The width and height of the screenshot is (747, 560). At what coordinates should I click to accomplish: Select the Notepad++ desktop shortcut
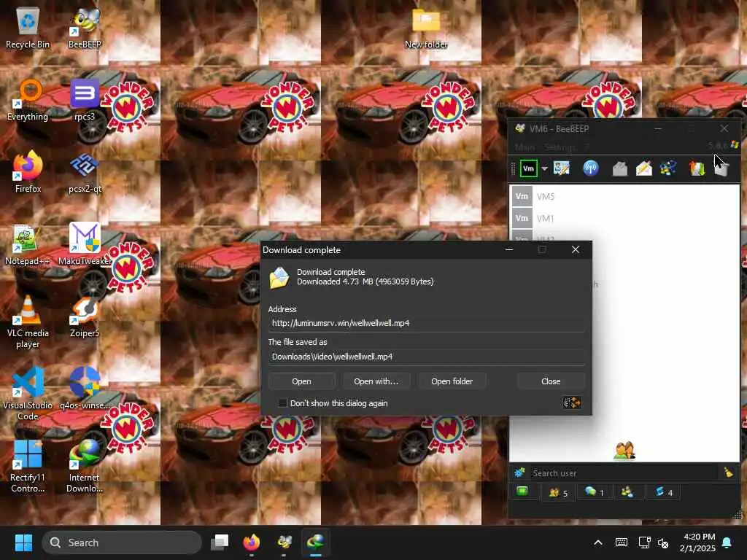point(28,245)
